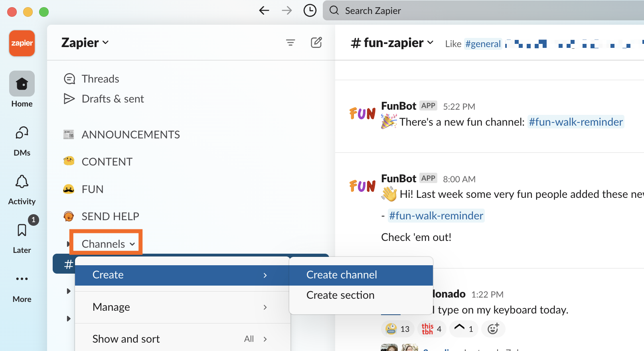Screen dimensions: 644x351
Task: Toggle the 'this tbh' reaction
Action: 432,329
